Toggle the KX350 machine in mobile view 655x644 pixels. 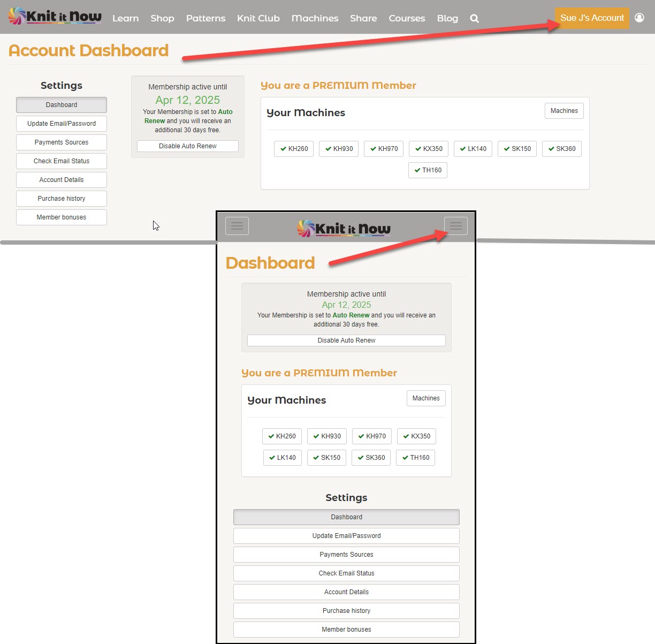(416, 436)
